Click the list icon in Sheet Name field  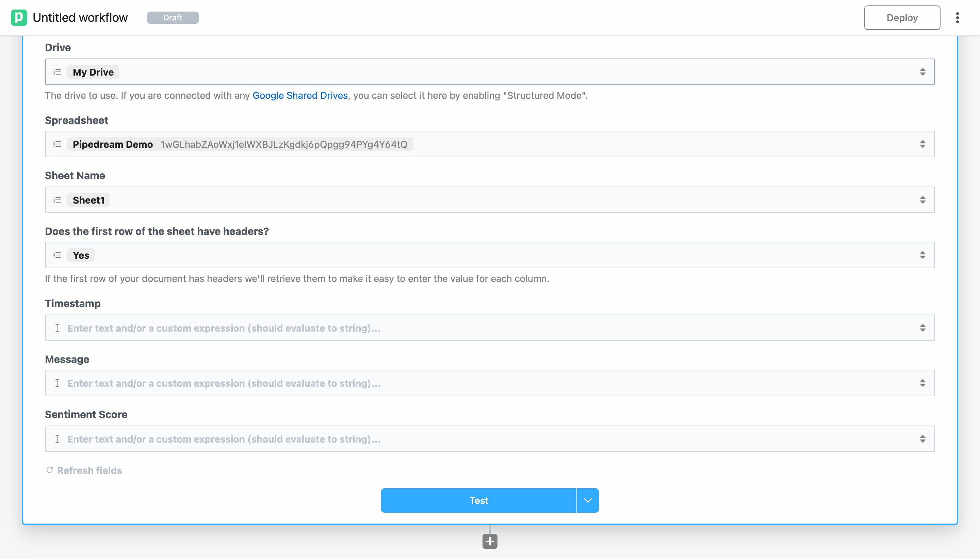tap(57, 200)
